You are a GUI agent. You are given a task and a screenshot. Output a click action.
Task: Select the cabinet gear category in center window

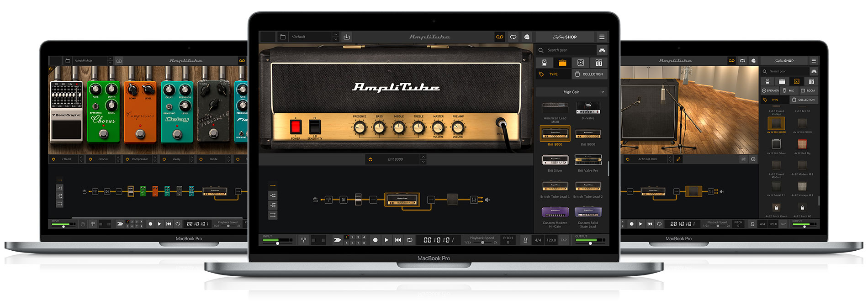581,63
